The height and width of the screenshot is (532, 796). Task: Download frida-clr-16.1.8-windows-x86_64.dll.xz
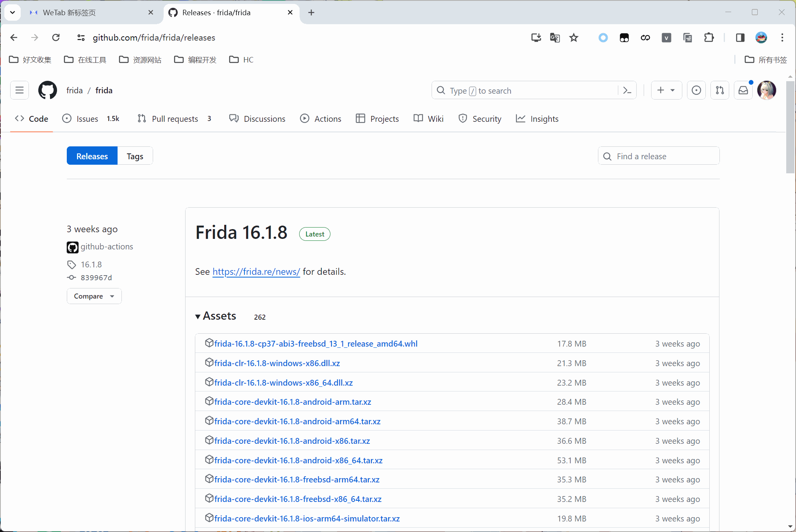[x=283, y=383]
